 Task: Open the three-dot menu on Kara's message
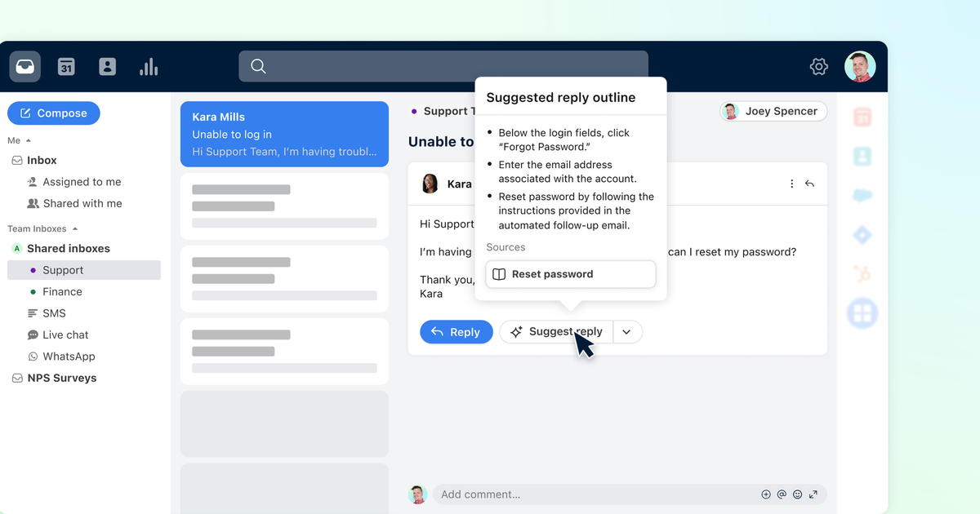pyautogui.click(x=791, y=184)
